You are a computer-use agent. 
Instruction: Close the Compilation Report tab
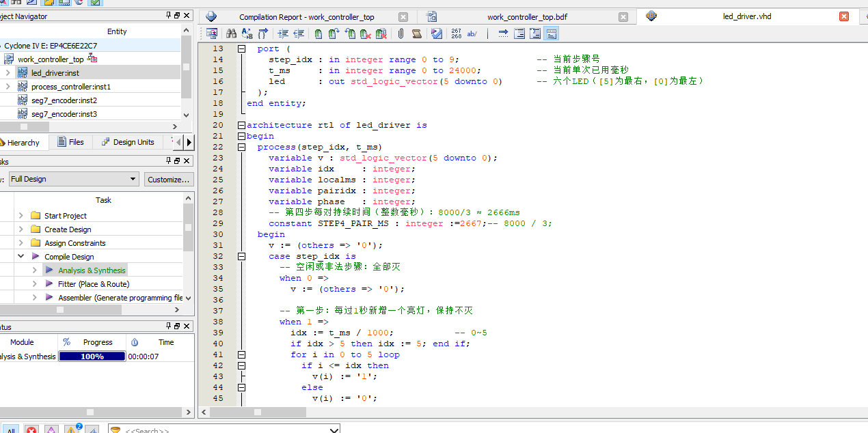tap(403, 17)
